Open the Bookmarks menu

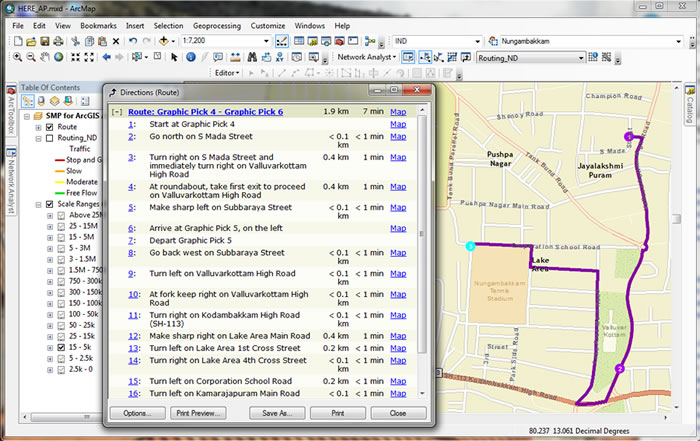click(97, 23)
